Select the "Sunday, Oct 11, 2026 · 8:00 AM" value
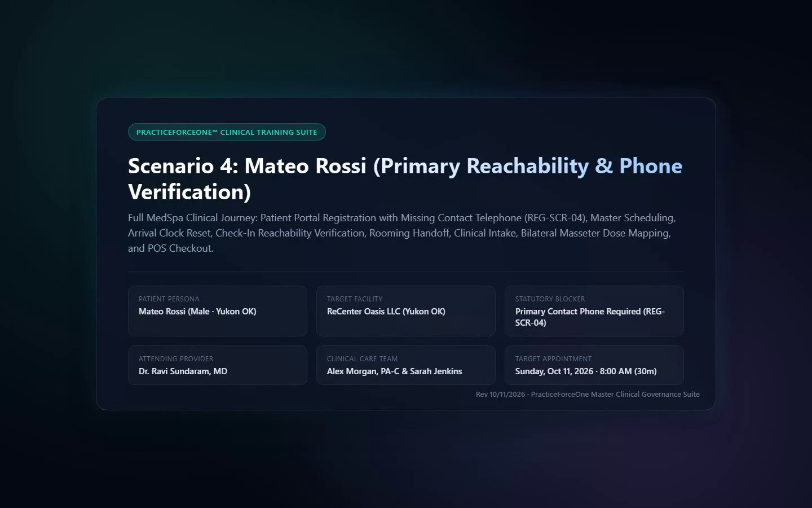The height and width of the screenshot is (508, 812). click(586, 371)
